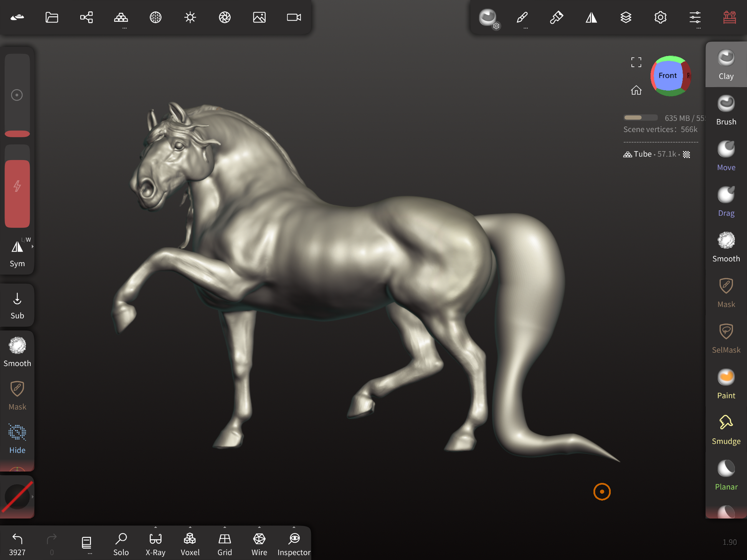Toggle Wire wireframe display
The height and width of the screenshot is (560, 747).
(x=259, y=544)
